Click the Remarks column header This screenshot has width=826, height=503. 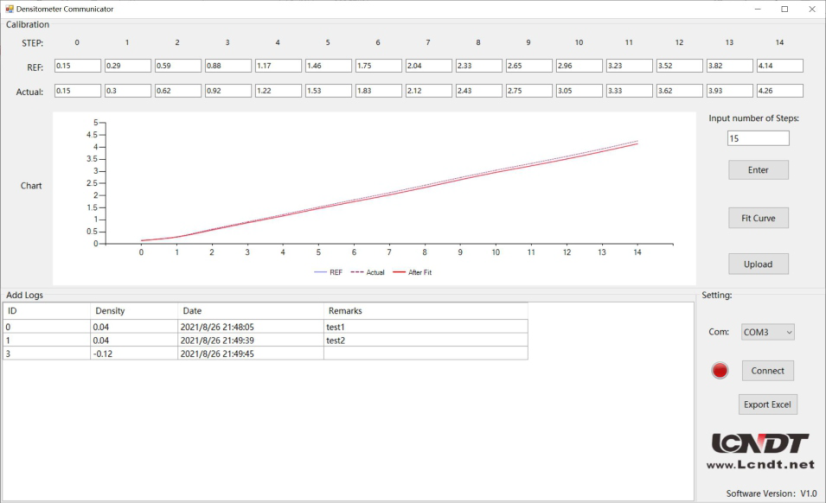pos(426,311)
